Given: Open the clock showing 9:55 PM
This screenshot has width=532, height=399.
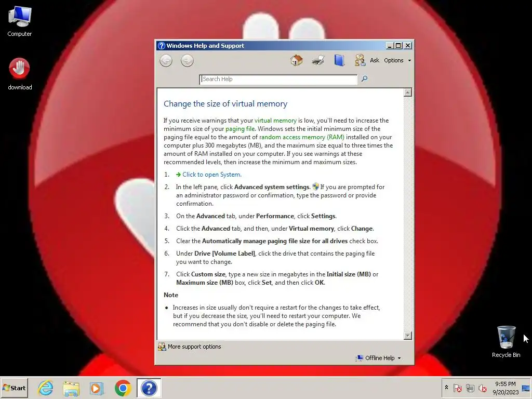Looking at the screenshot, I should click(x=505, y=388).
